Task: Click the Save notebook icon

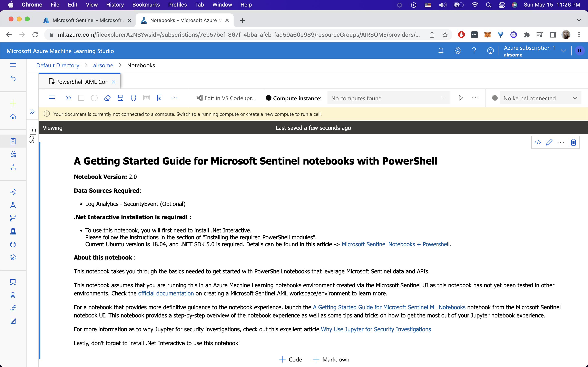Action: point(120,98)
